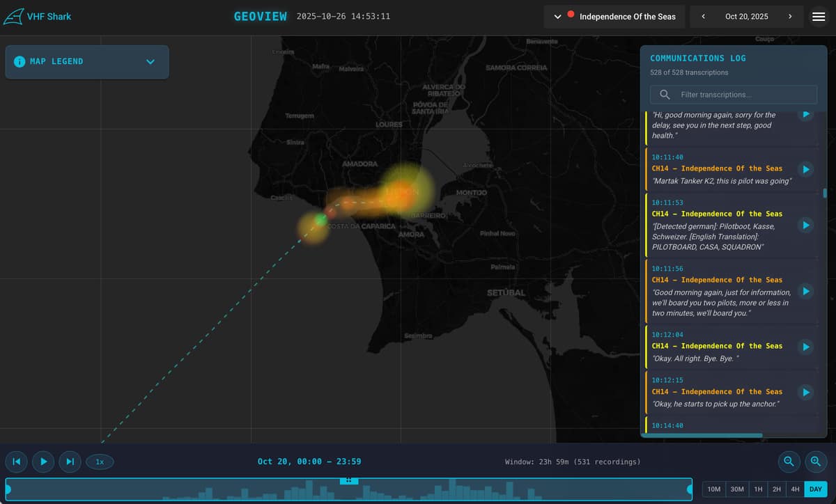The width and height of the screenshot is (836, 504).
Task: Play the recording above 10:11:40 entry
Action: 805,113
